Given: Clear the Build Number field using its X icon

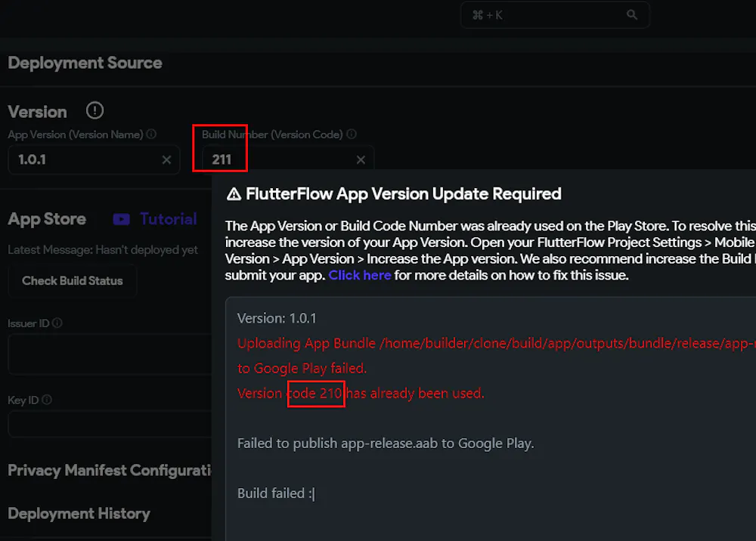Looking at the screenshot, I should [361, 159].
